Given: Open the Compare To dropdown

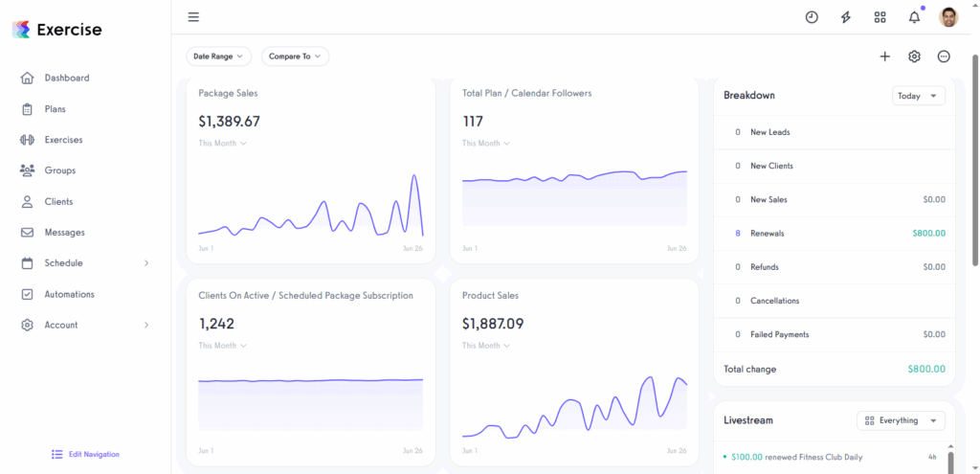Looking at the screenshot, I should point(295,56).
